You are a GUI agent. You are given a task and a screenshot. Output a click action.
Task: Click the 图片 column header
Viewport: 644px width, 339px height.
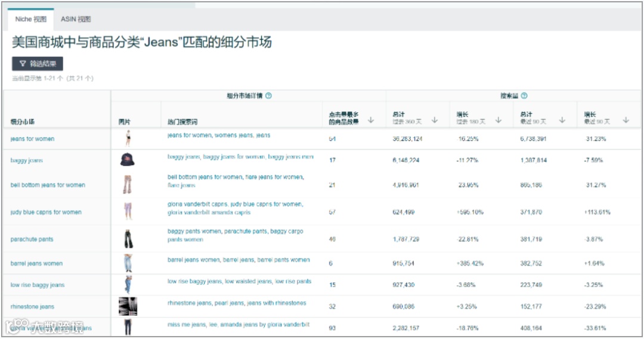(x=125, y=122)
